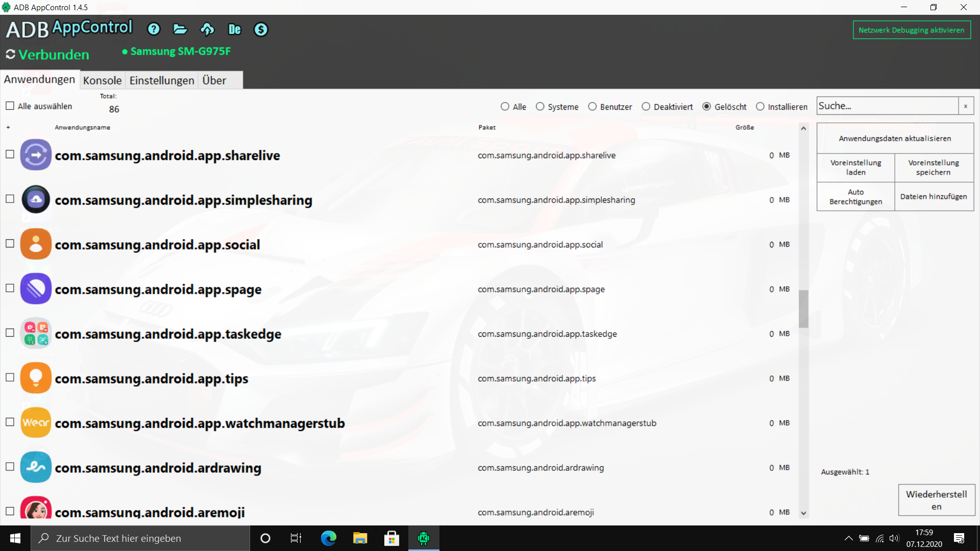Sort by 'Anwendungsname' column header
Viewport: 980px width, 551px height.
tap(82, 127)
